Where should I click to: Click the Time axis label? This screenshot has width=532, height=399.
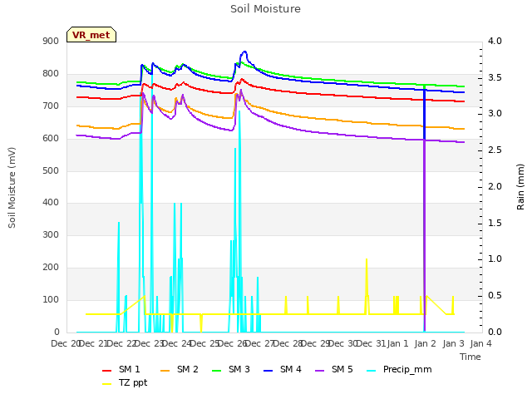pos(470,357)
